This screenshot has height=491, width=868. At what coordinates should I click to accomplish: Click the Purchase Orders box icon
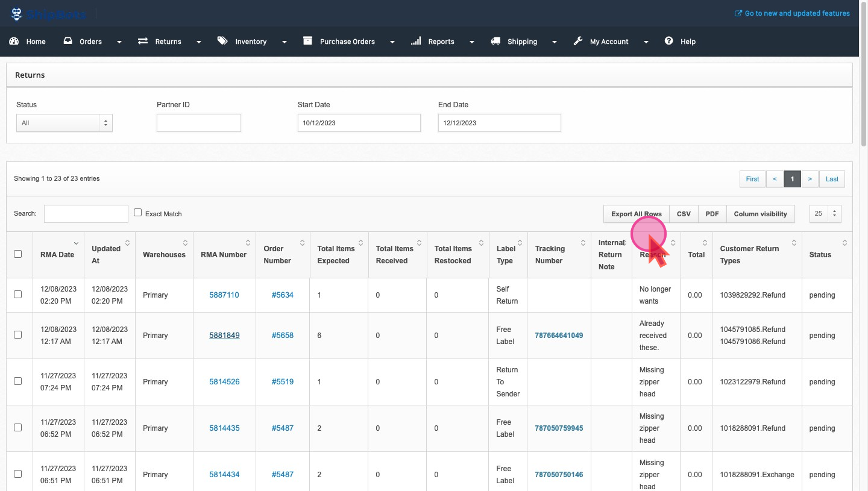coord(308,41)
